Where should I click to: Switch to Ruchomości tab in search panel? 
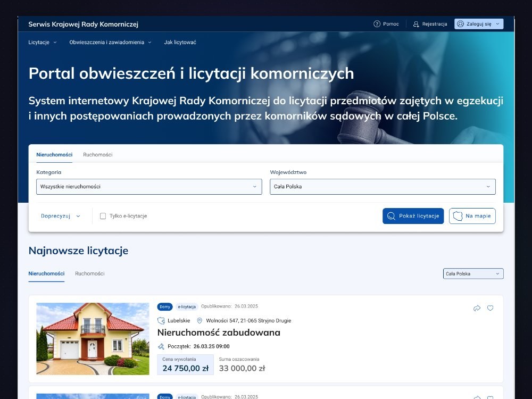(x=98, y=155)
